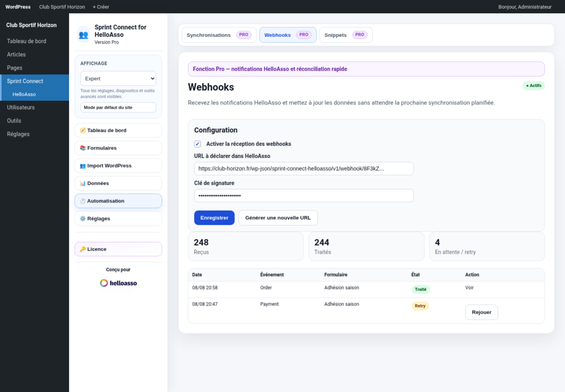The height and width of the screenshot is (392, 565).
Task: Open Réglages in the dark admin sidebar
Action: (34, 134)
